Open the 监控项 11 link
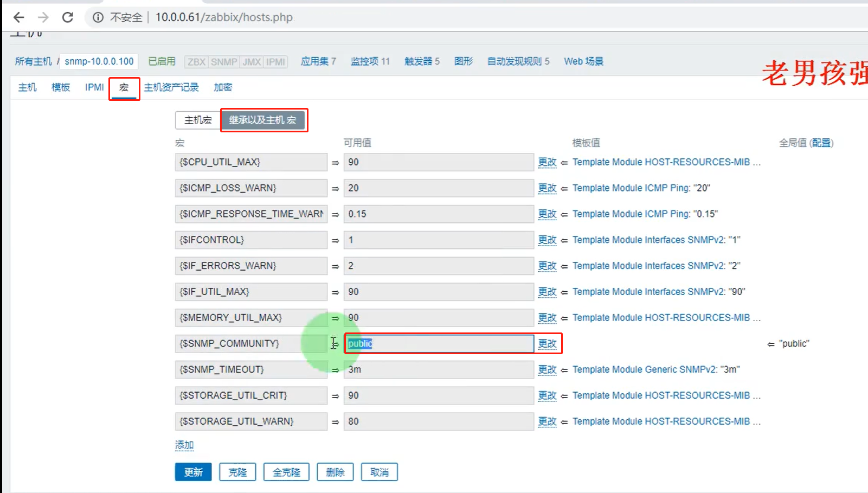The image size is (868, 493). [370, 61]
